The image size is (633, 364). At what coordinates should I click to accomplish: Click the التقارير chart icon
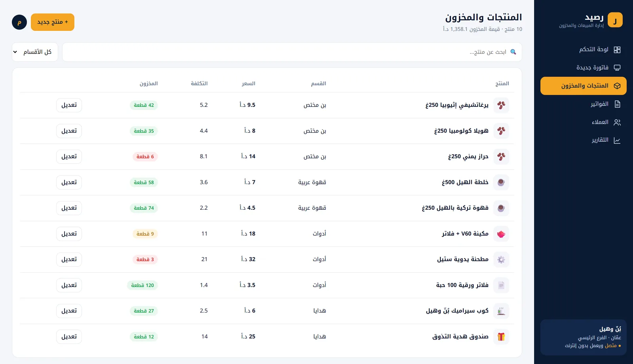pos(617,140)
